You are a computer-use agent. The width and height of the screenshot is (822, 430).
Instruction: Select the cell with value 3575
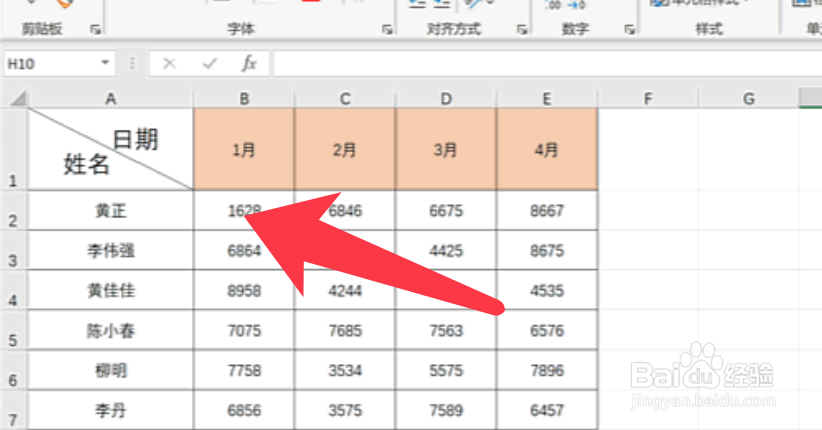344,410
